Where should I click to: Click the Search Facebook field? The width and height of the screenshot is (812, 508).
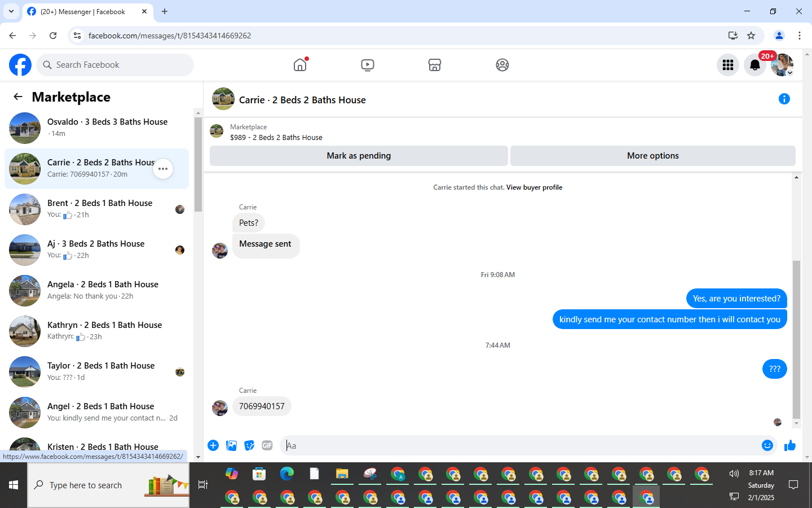(115, 65)
